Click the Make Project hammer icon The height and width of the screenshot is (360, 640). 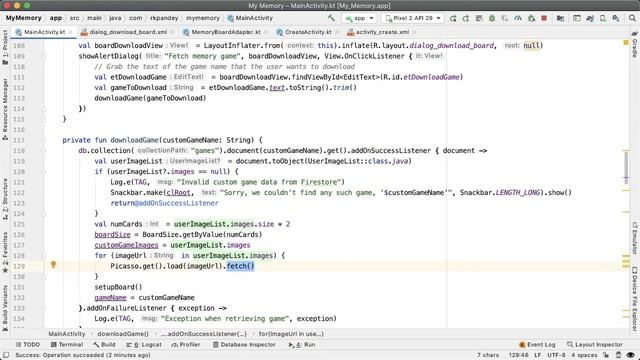(331, 18)
